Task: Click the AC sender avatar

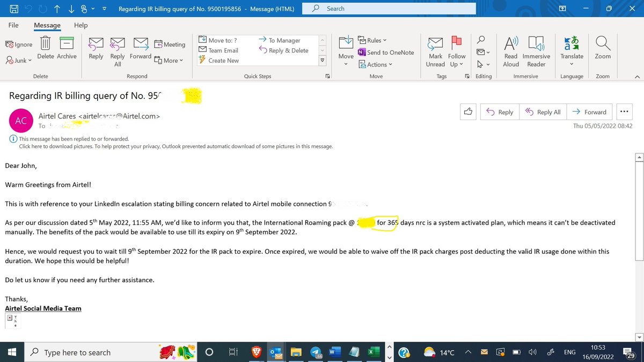Action: coord(21,121)
